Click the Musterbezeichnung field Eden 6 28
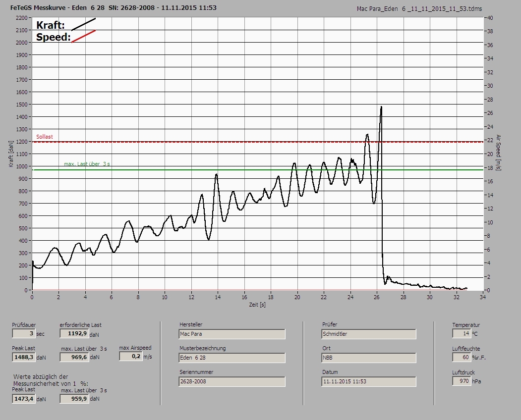This screenshot has height=420, width=521. click(232, 358)
